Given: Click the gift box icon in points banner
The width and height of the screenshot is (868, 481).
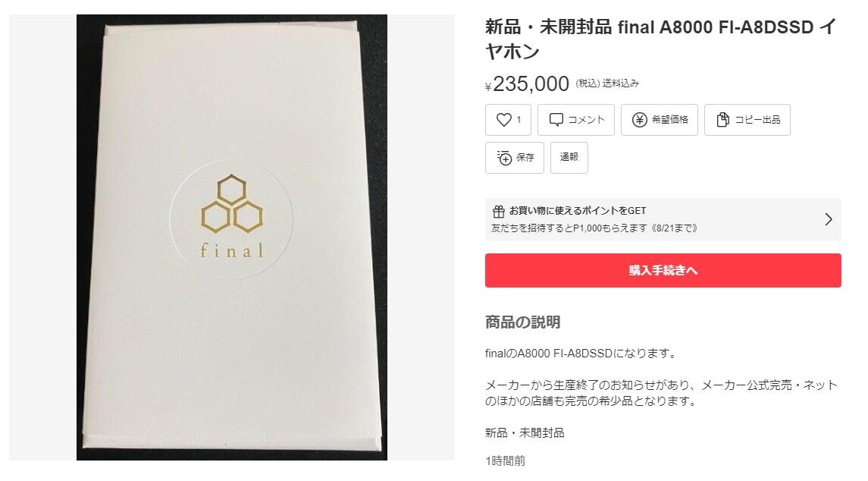Looking at the screenshot, I should (x=498, y=211).
